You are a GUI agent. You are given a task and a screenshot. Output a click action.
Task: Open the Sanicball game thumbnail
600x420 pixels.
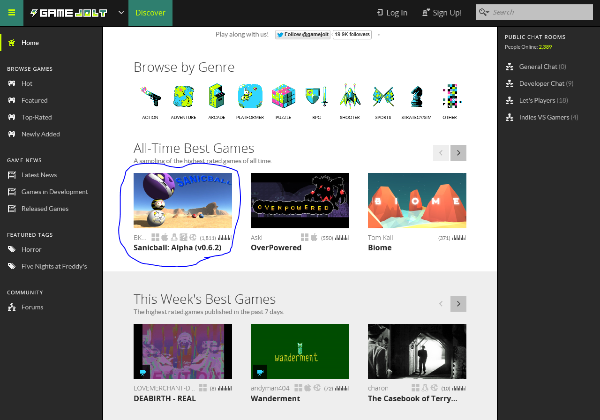click(183, 200)
